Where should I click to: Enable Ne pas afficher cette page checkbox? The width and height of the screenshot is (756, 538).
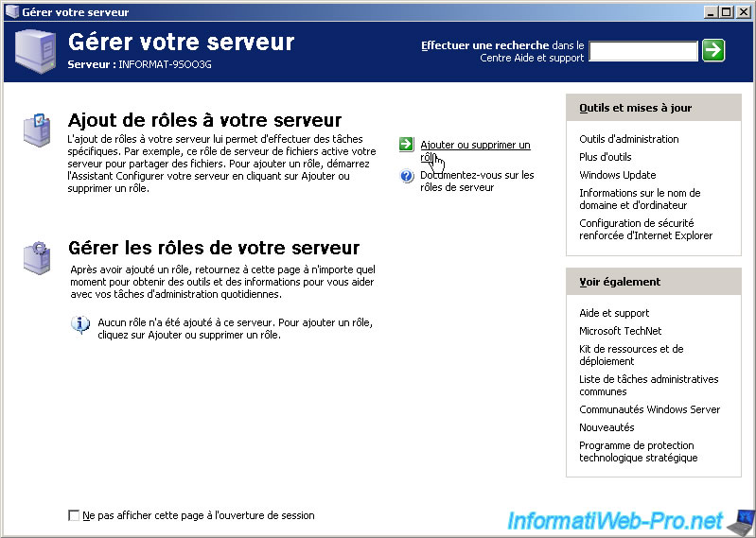point(74,516)
